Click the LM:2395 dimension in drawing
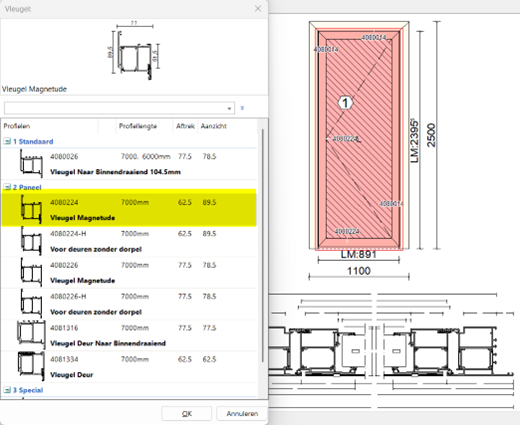The height and width of the screenshot is (425, 520). (x=414, y=140)
